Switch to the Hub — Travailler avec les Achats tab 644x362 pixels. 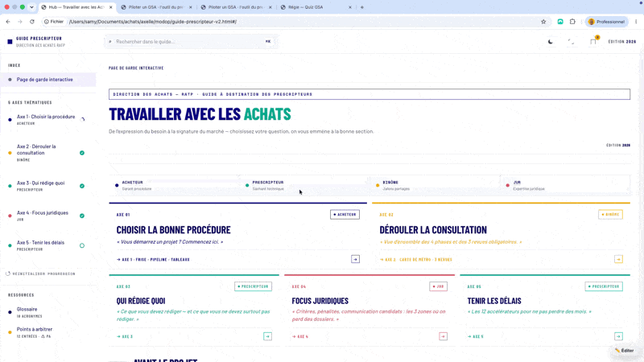(76, 7)
